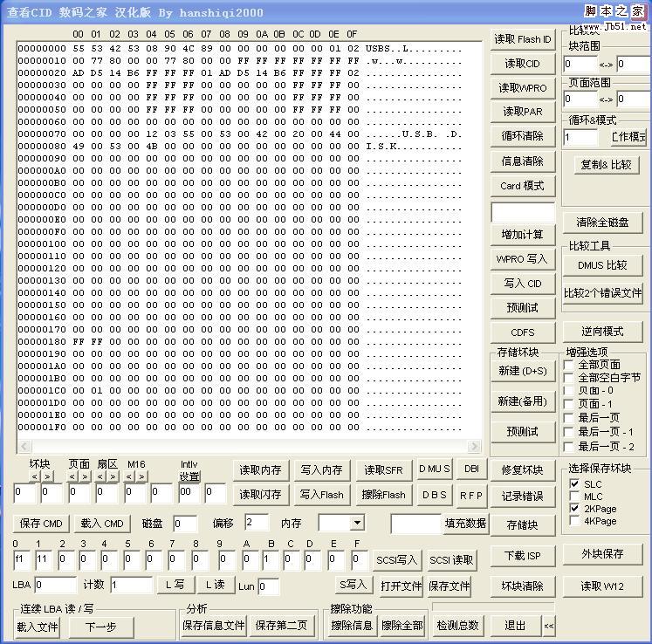This screenshot has width=652, height=644.
Task: Click the 擦除Flash button
Action: (x=383, y=495)
